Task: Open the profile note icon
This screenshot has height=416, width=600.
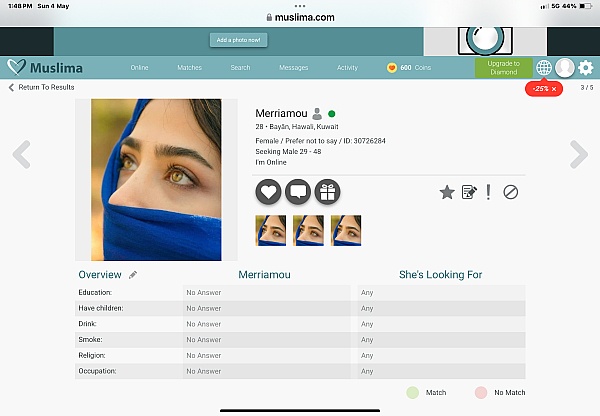Action: (x=468, y=192)
